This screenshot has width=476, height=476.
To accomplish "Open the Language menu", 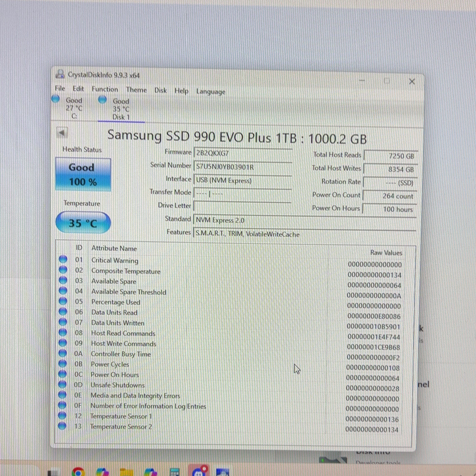I will point(211,92).
